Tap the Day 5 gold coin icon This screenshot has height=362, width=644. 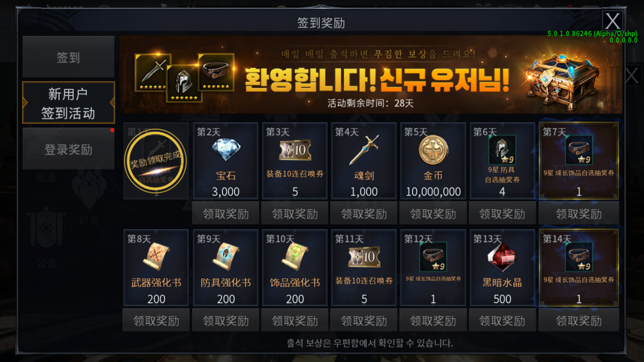click(x=433, y=150)
